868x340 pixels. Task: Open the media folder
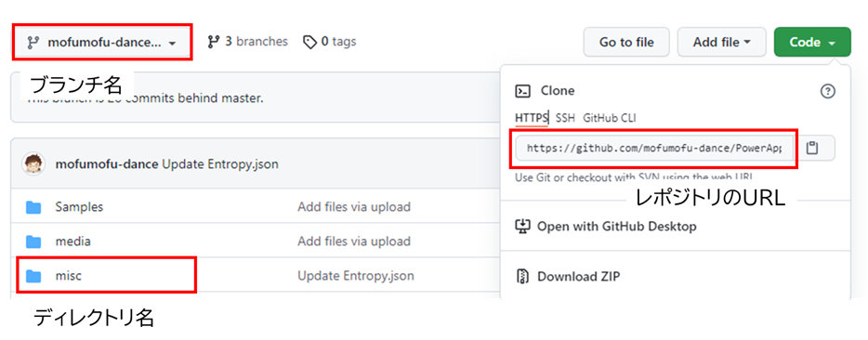click(x=73, y=242)
